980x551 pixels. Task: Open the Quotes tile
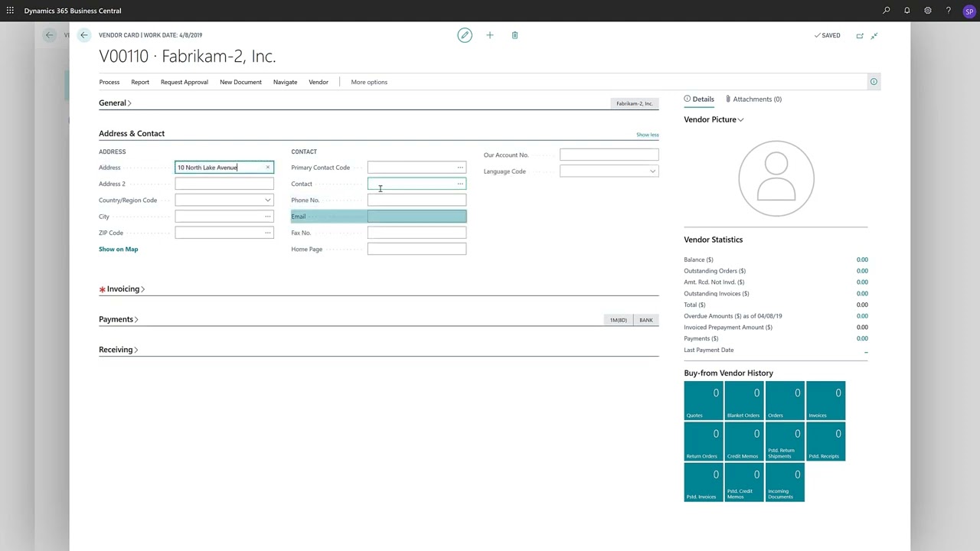(704, 401)
